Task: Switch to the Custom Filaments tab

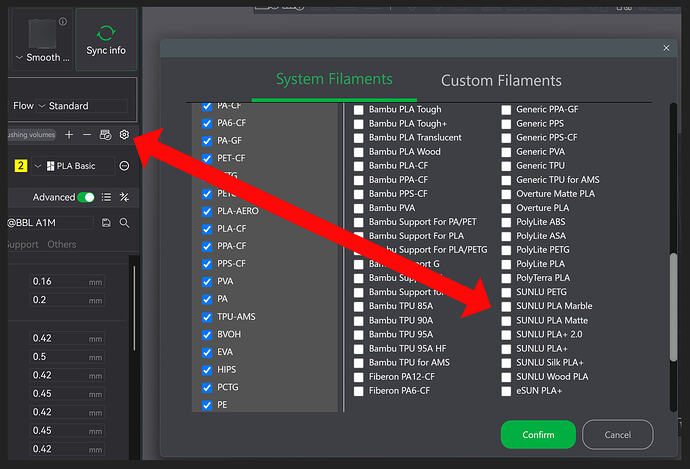Action: click(501, 81)
